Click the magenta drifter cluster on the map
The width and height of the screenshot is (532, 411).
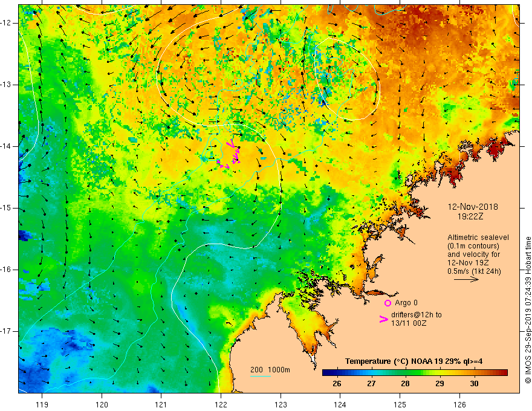pyautogui.click(x=229, y=154)
